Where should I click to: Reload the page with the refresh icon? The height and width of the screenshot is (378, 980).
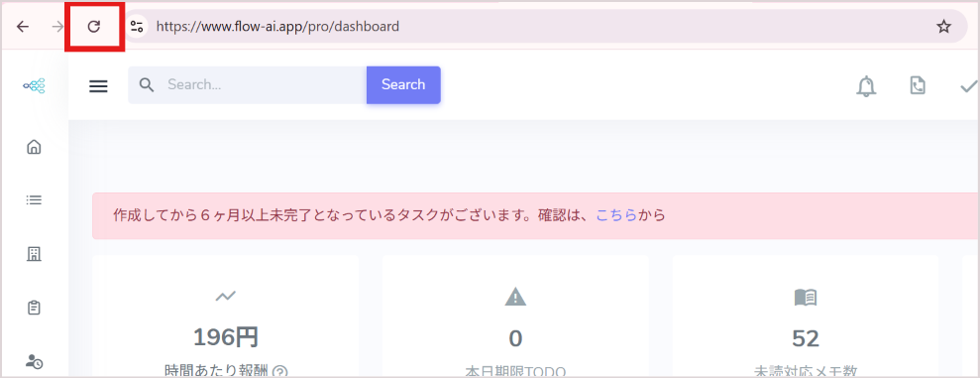(94, 26)
